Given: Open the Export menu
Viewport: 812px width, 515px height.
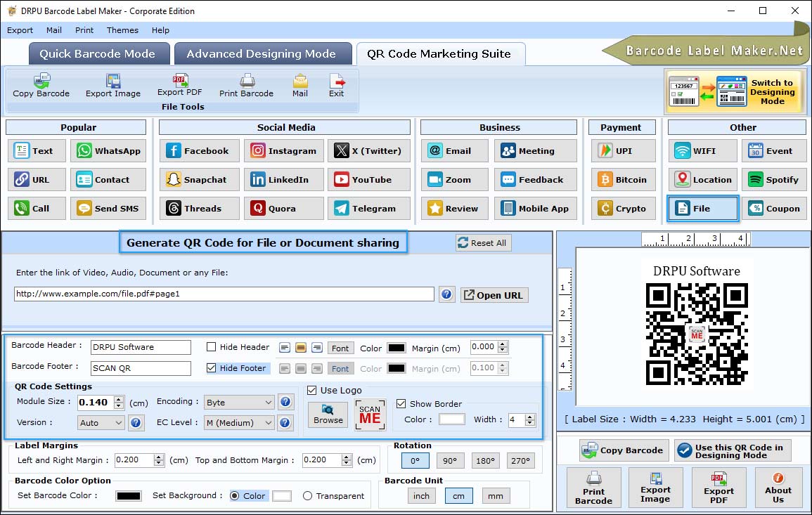Looking at the screenshot, I should (20, 30).
